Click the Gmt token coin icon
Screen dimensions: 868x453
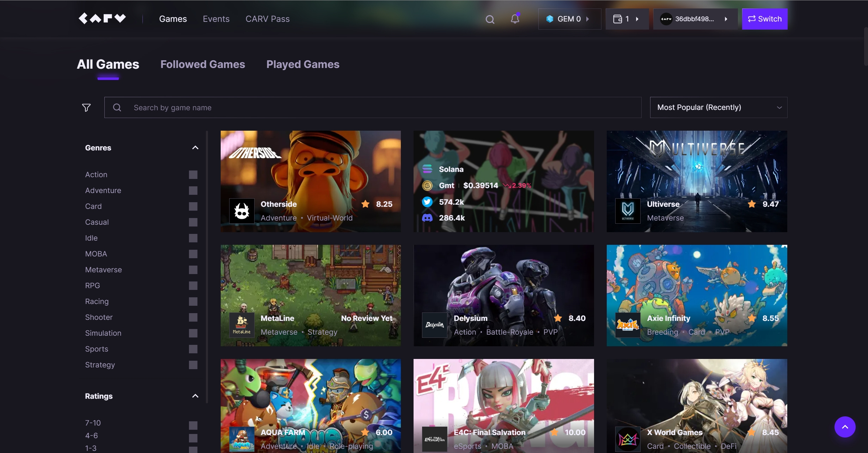(x=427, y=185)
